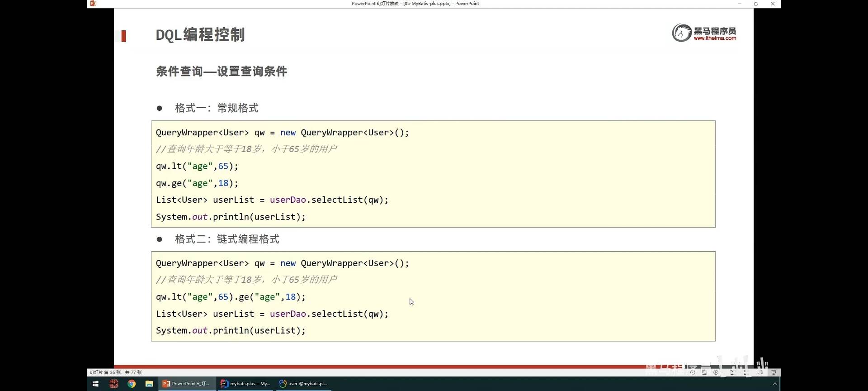Click the PowerPoint app icon in title bar
The width and height of the screenshot is (868, 391).
click(93, 3)
